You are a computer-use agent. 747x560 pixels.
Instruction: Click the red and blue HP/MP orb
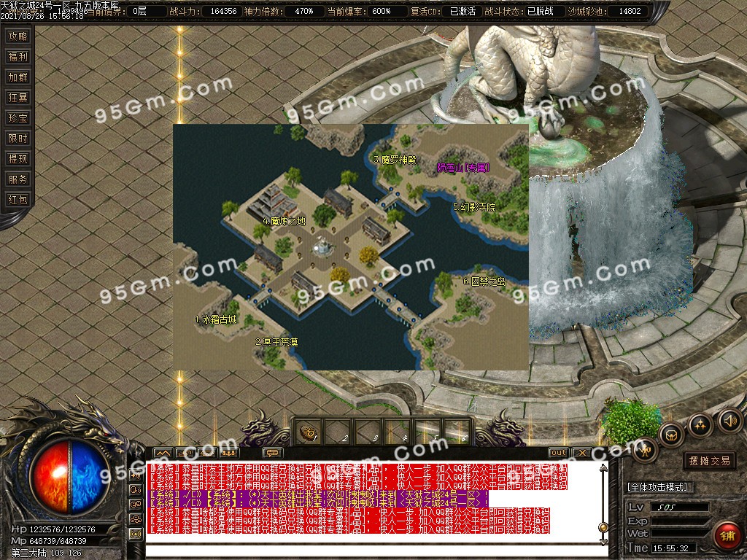coord(69,475)
